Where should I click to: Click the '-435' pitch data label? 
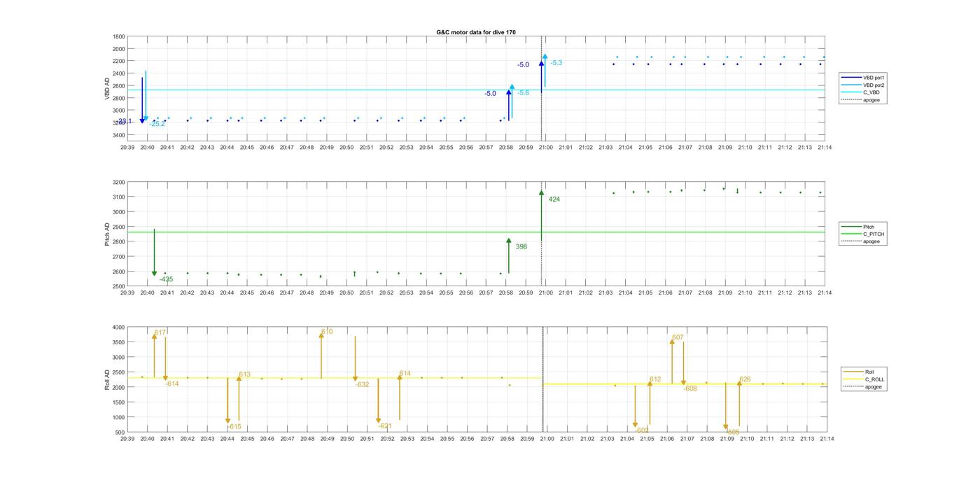(x=166, y=280)
